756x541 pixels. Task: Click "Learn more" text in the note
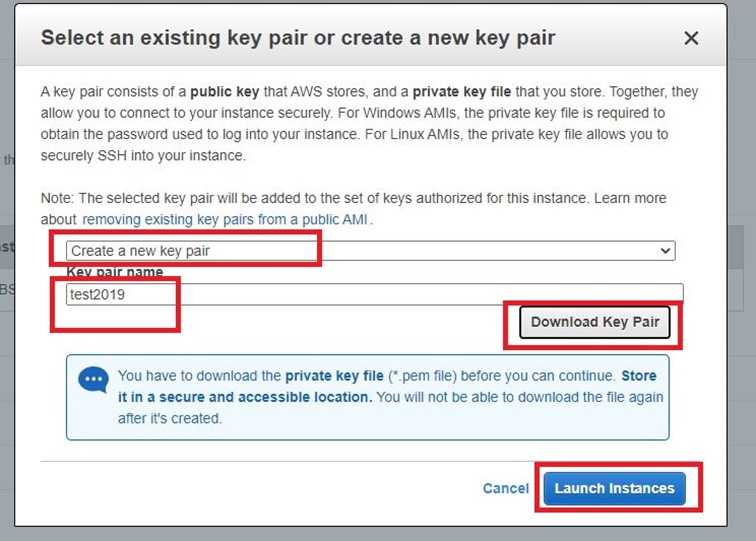pos(630,198)
